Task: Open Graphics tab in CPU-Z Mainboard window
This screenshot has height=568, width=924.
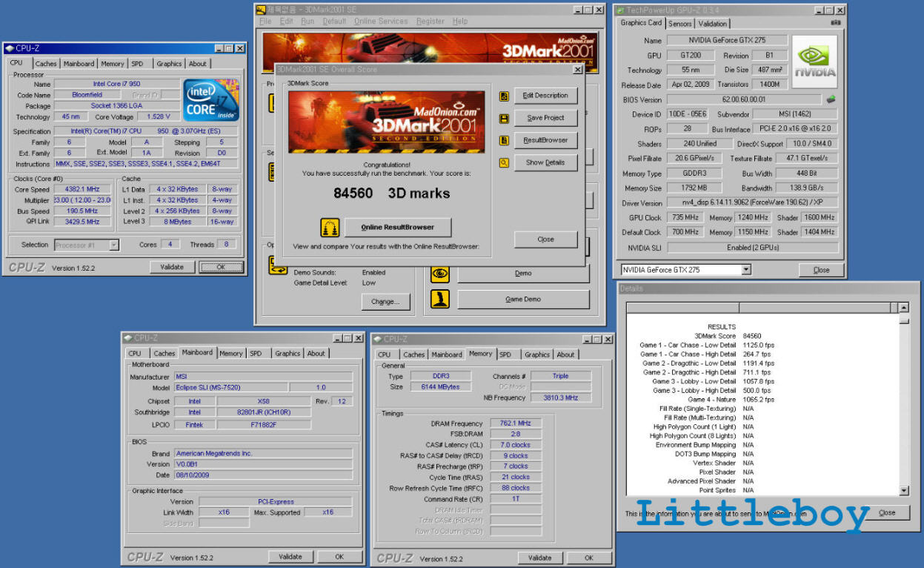Action: (x=287, y=354)
